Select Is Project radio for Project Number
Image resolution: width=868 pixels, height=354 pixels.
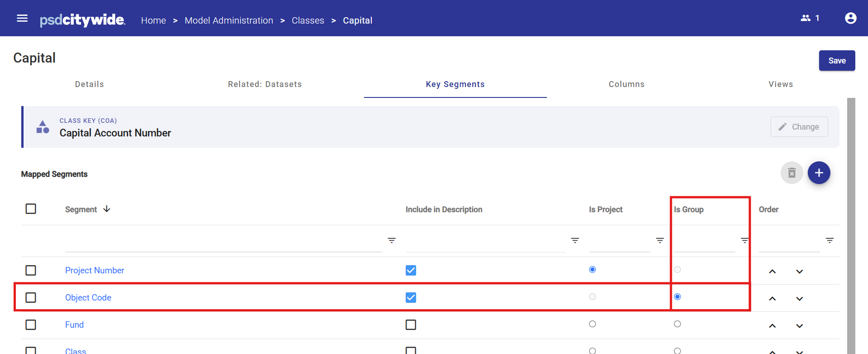pos(592,269)
